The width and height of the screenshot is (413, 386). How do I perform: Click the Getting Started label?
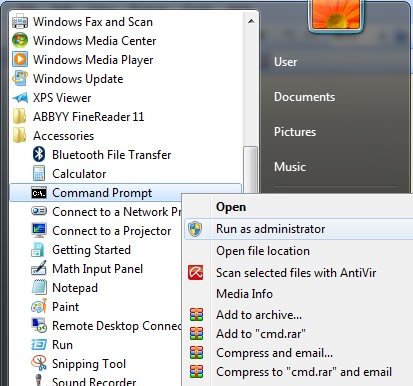[x=91, y=250]
